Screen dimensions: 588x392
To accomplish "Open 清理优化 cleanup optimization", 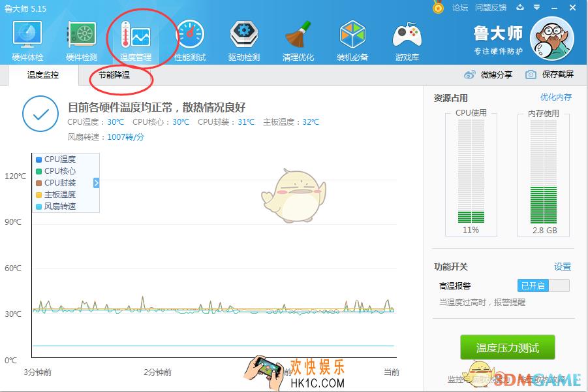I will [298, 41].
